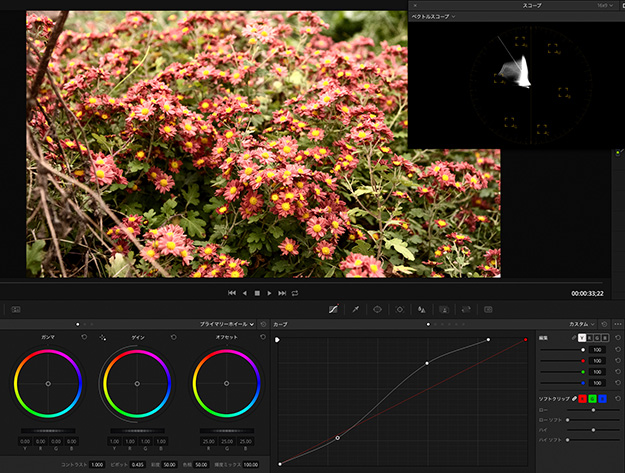Reset the Gamma color wheel

coord(85,338)
